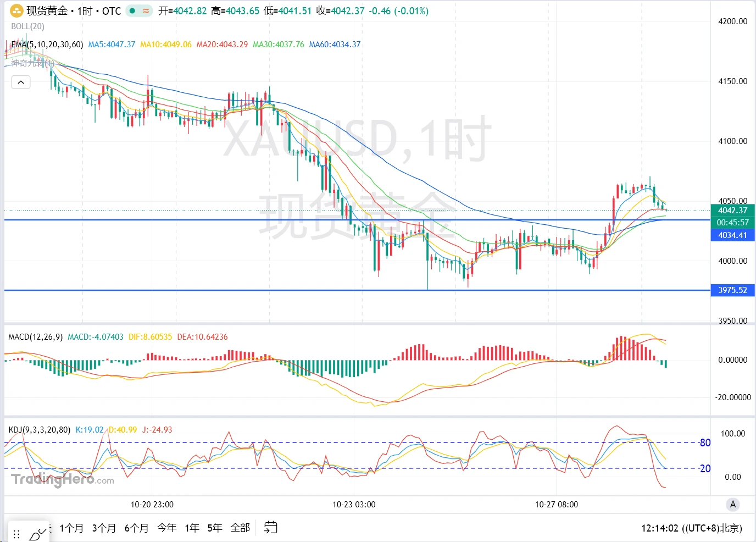This screenshot has height=542, width=756.
Task: Click the DEA:10.64236 value
Action: 202,337
